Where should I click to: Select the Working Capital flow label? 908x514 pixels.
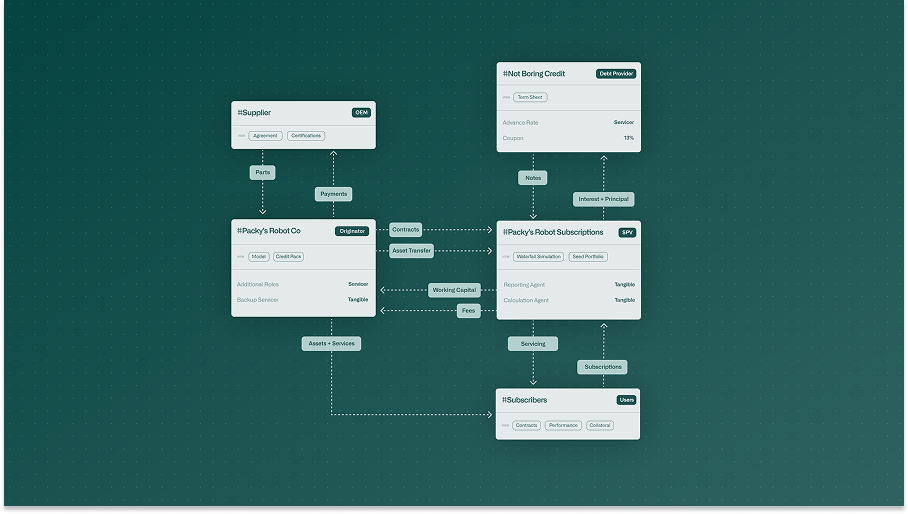[x=454, y=290]
